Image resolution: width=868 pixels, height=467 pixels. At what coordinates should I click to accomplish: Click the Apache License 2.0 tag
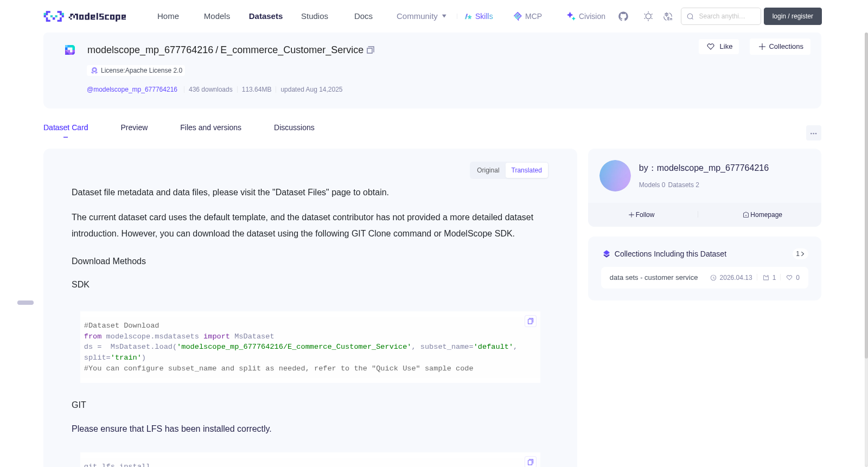pyautogui.click(x=136, y=71)
